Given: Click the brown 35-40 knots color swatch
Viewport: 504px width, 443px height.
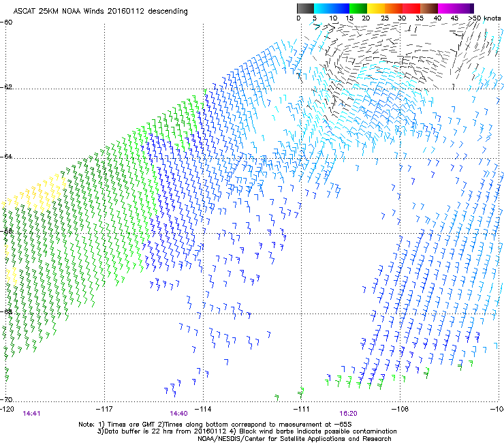Looking at the screenshot, I should coord(429,8).
